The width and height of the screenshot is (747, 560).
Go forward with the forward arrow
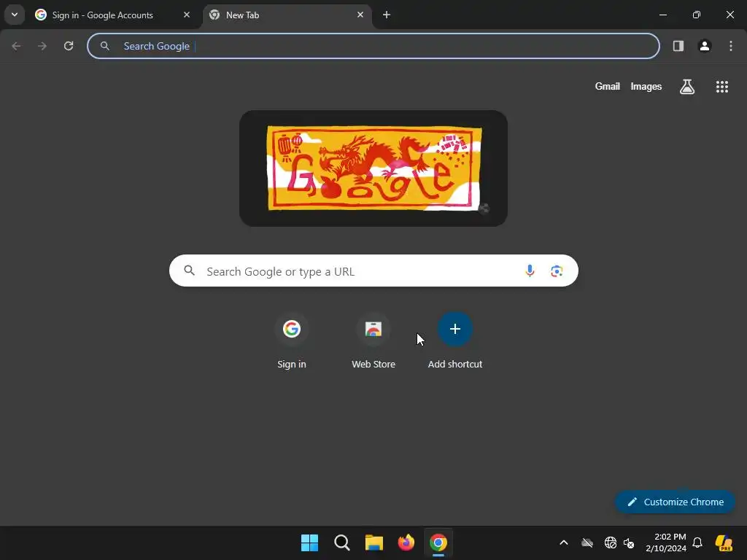42,46
